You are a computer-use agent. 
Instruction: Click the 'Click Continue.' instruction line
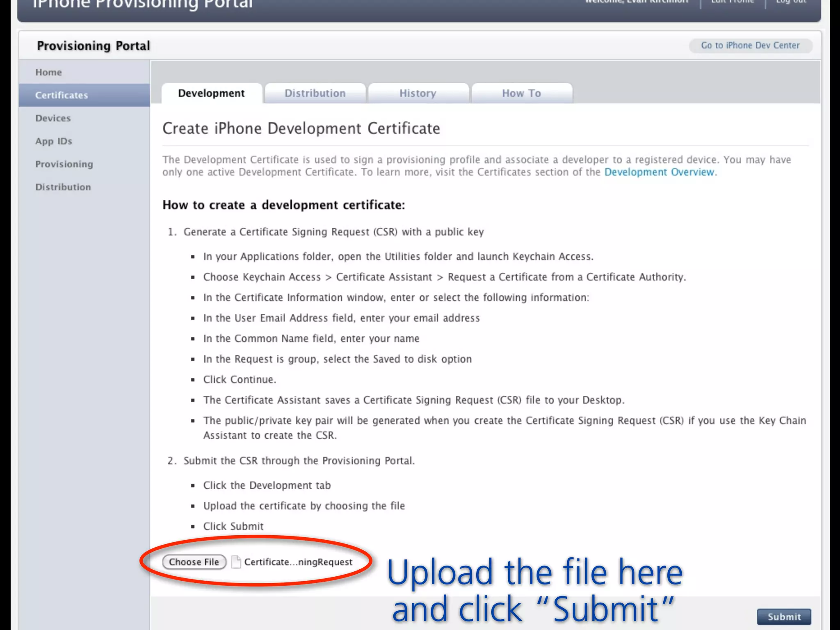(240, 379)
